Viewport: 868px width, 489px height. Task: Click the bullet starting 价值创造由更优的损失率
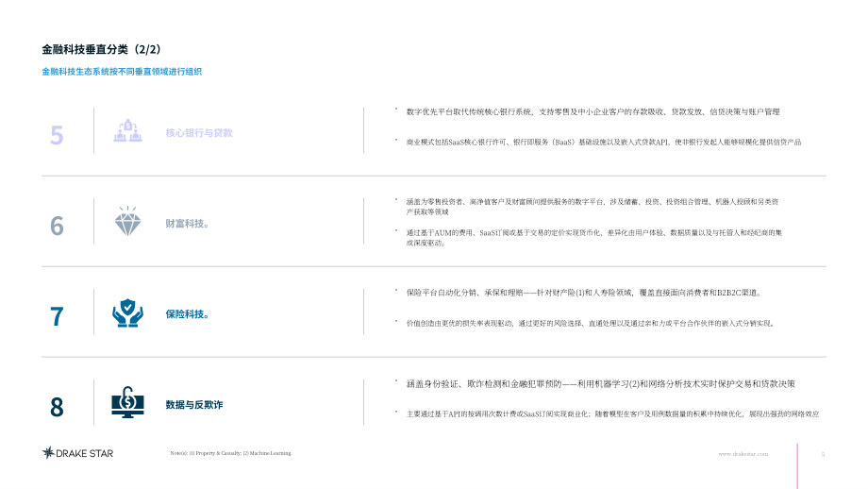coord(591,324)
